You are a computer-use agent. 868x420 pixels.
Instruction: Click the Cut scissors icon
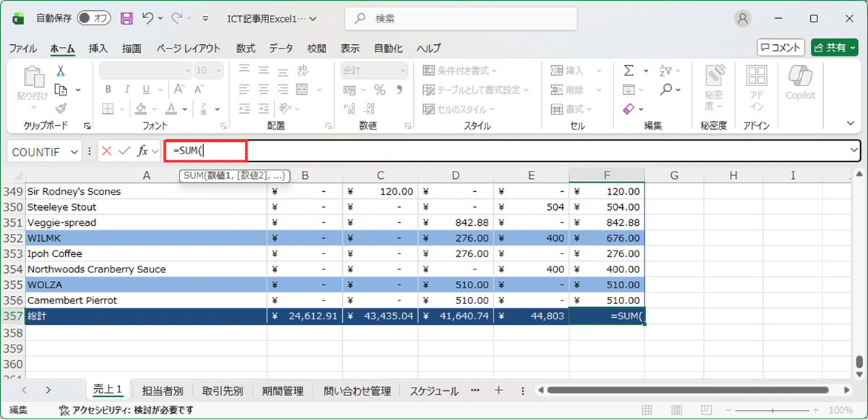coord(61,71)
